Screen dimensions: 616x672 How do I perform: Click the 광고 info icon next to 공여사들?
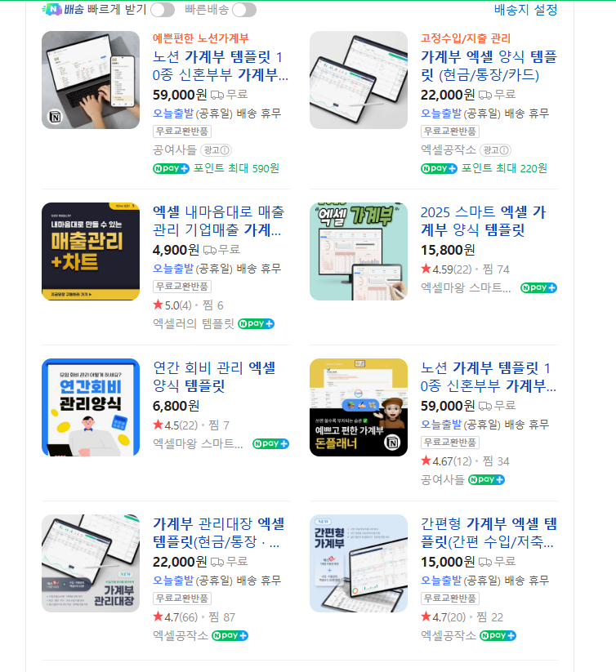(216, 150)
